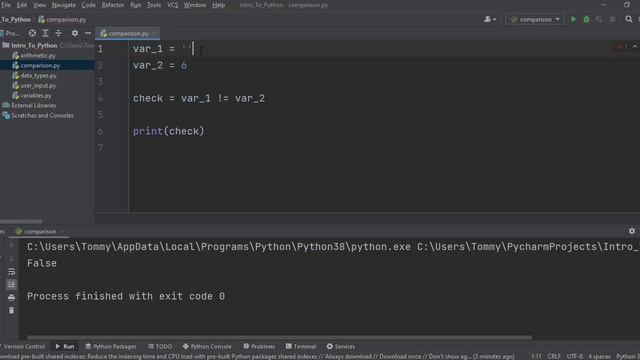Open the user account icon menu
The width and height of the screenshot is (640, 360).
click(x=490, y=19)
